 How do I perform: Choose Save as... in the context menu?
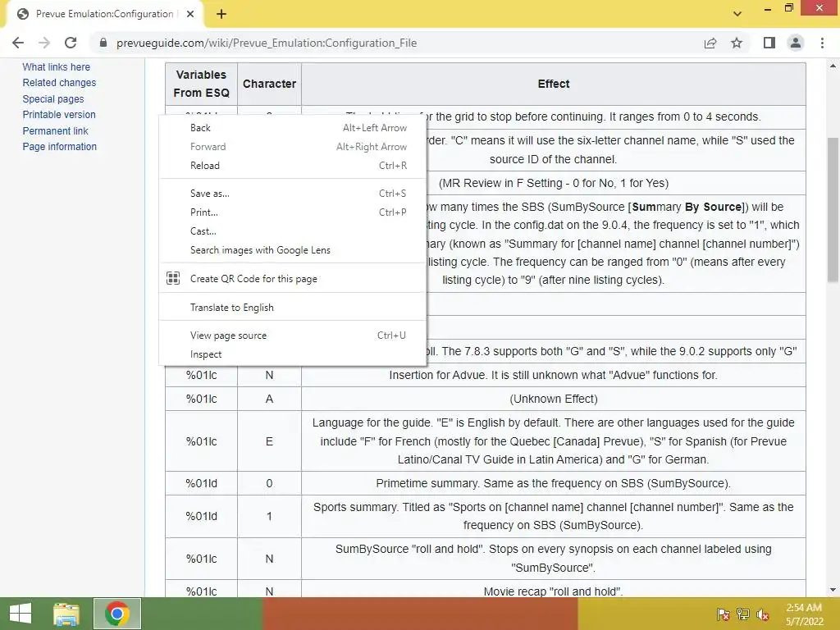[x=293, y=194]
